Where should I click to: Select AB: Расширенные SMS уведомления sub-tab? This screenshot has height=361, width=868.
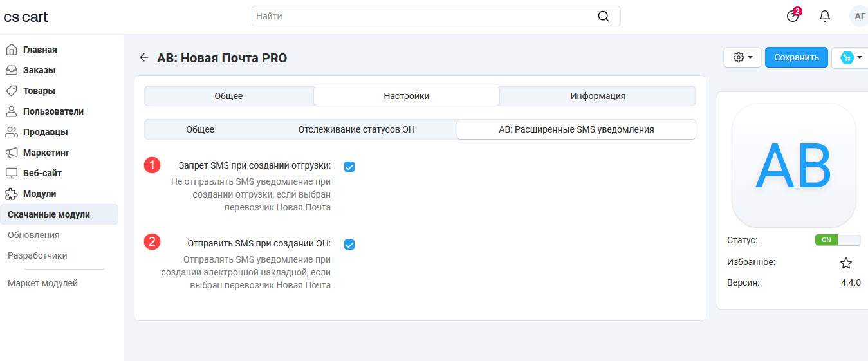(577, 129)
